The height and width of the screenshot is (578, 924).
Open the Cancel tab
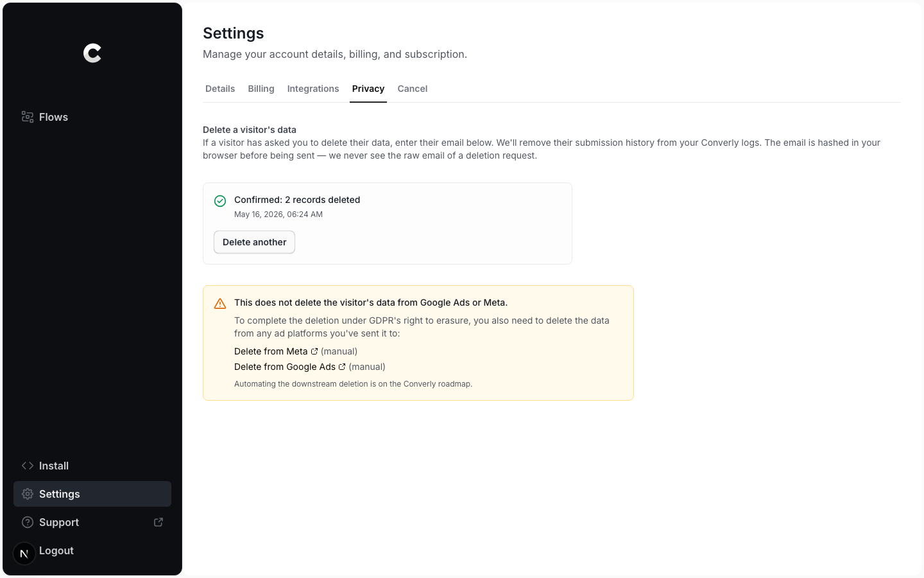[413, 89]
